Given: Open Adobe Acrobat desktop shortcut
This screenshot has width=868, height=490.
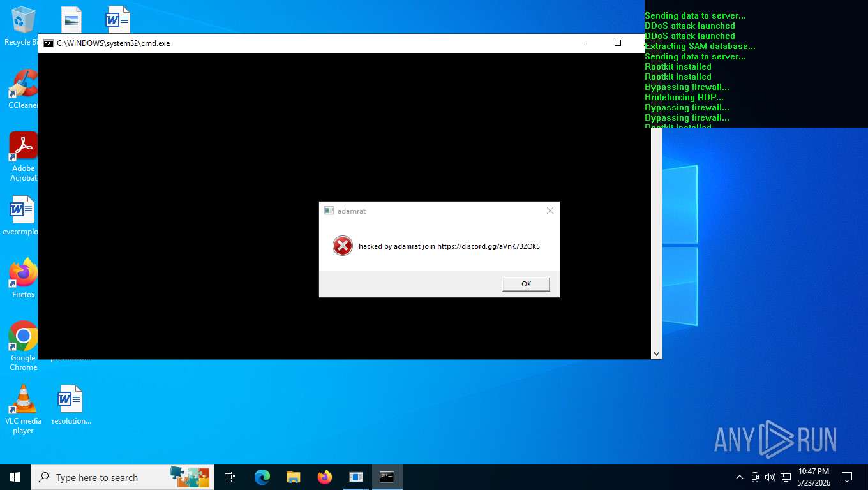Looking at the screenshot, I should [24, 157].
